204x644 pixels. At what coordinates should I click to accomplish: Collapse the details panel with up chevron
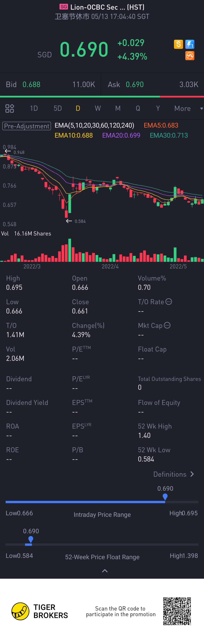click(x=105, y=571)
